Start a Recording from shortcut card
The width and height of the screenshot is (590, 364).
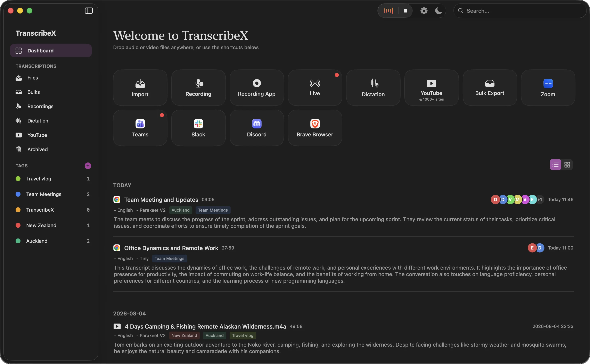point(198,88)
